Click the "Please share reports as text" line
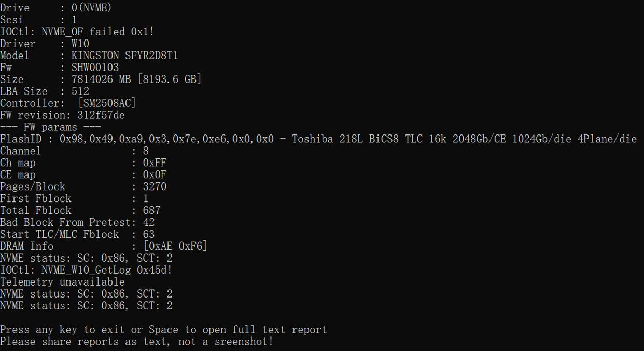The width and height of the screenshot is (644, 351). (136, 342)
